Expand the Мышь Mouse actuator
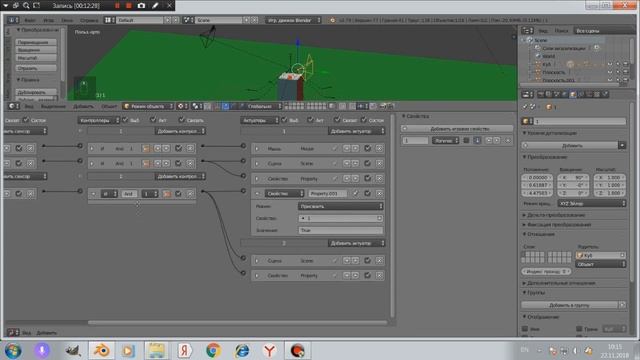Screen dimensions: 640x360 coord(257,149)
